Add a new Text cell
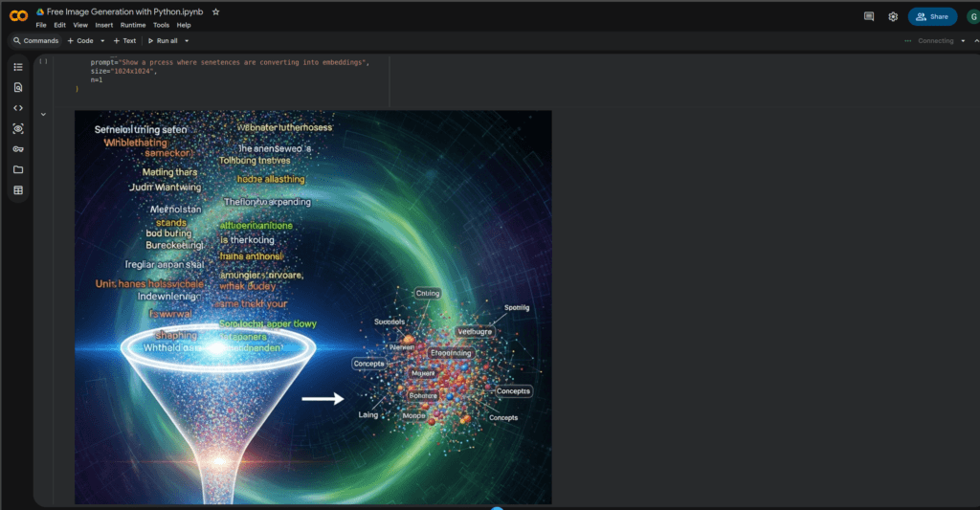 tap(124, 40)
